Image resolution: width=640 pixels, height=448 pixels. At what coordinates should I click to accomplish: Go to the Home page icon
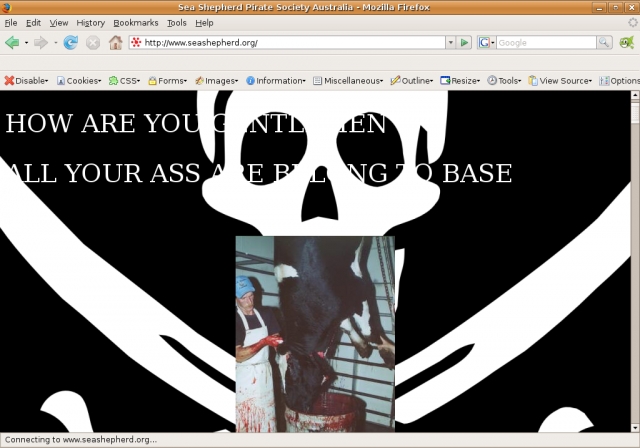[x=115, y=43]
